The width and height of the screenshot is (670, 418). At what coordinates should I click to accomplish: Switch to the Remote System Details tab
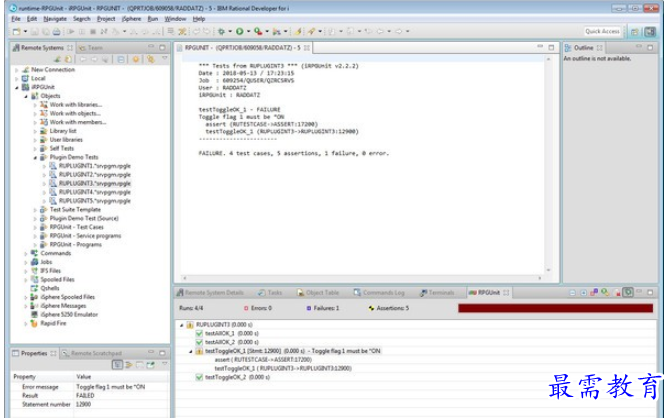(210, 293)
